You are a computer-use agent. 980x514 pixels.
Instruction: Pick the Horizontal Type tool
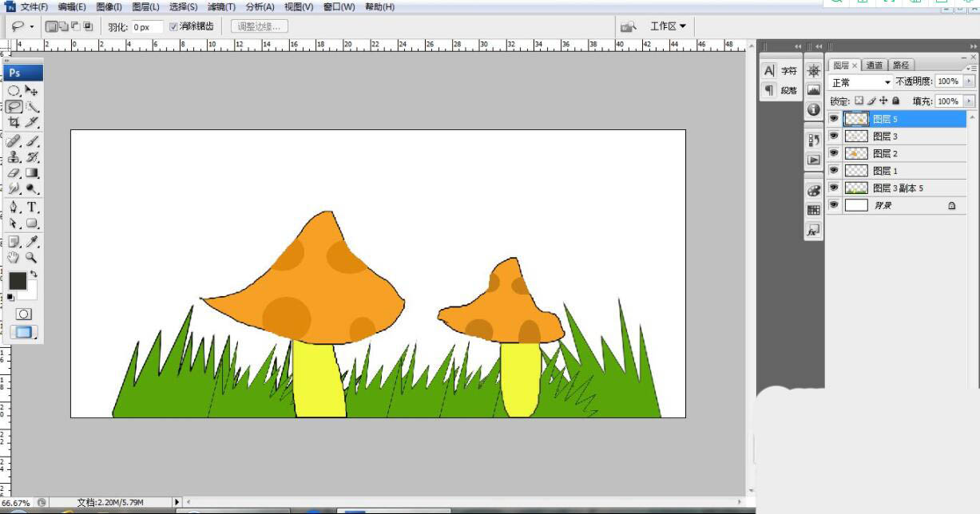[32, 207]
